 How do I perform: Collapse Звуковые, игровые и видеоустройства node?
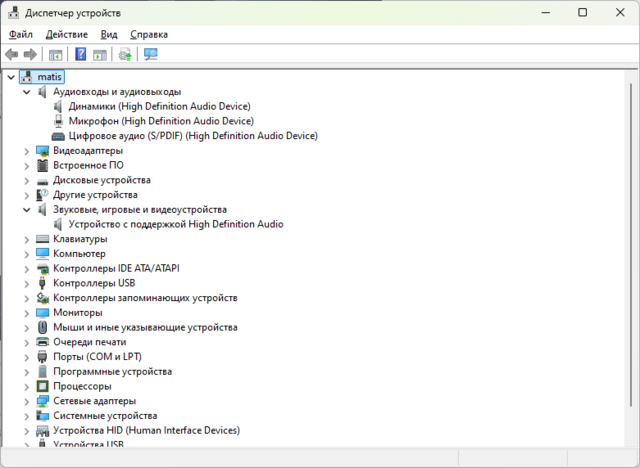click(27, 210)
